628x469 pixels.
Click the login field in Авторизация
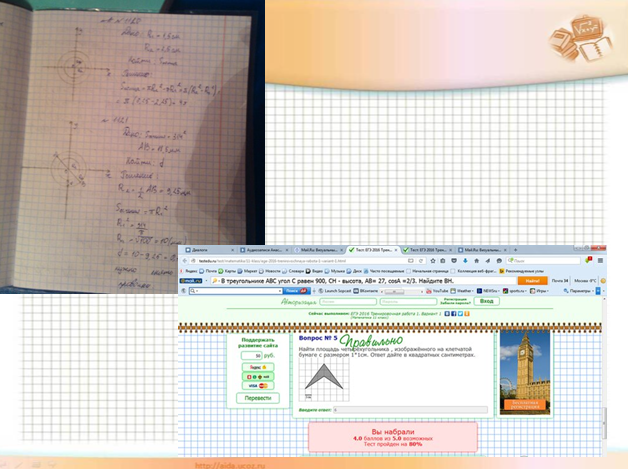(348, 301)
